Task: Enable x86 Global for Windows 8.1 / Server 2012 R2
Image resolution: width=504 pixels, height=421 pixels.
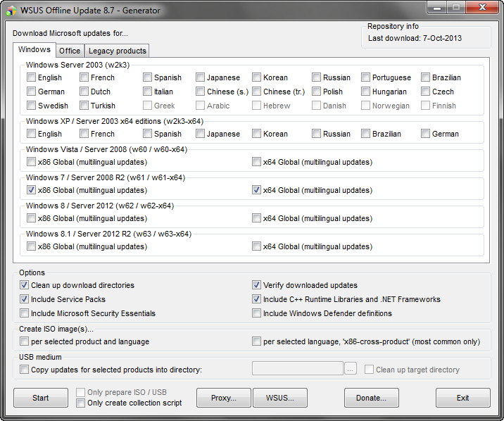Action: (31, 246)
